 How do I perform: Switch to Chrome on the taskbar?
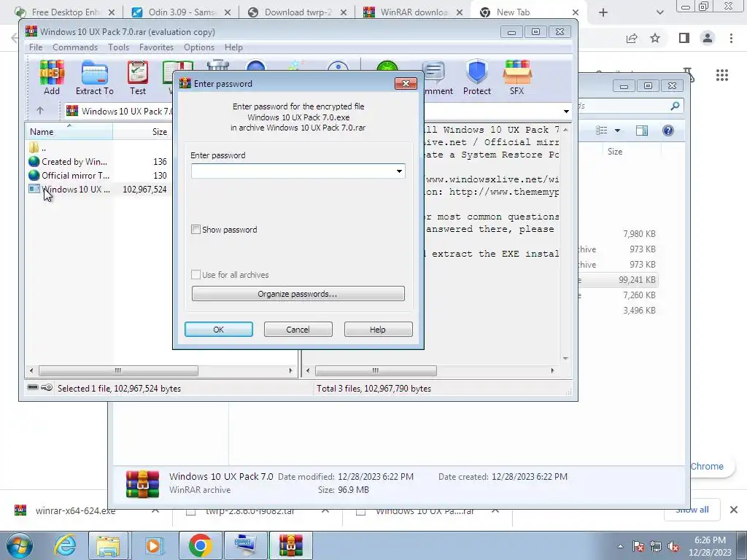(x=201, y=545)
